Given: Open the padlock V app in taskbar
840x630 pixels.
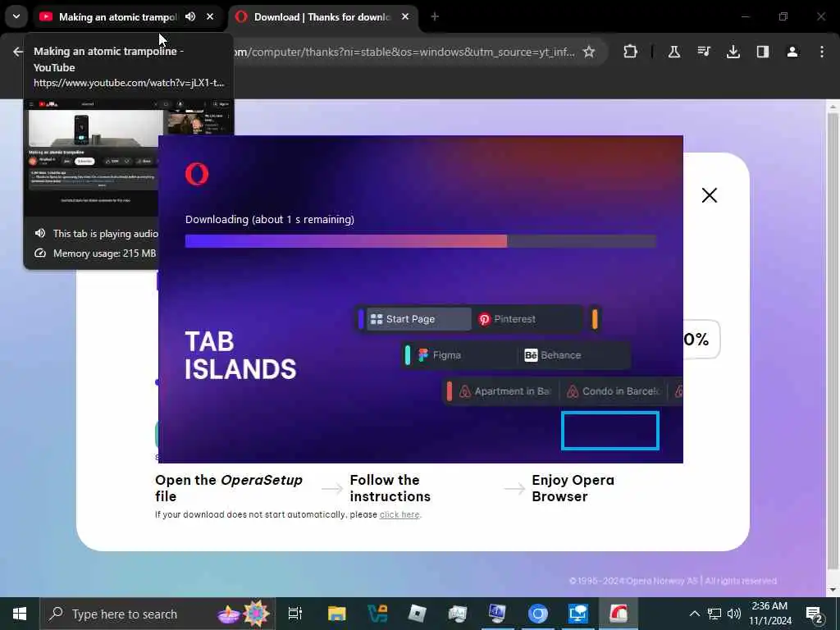Looking at the screenshot, I should click(377, 614).
